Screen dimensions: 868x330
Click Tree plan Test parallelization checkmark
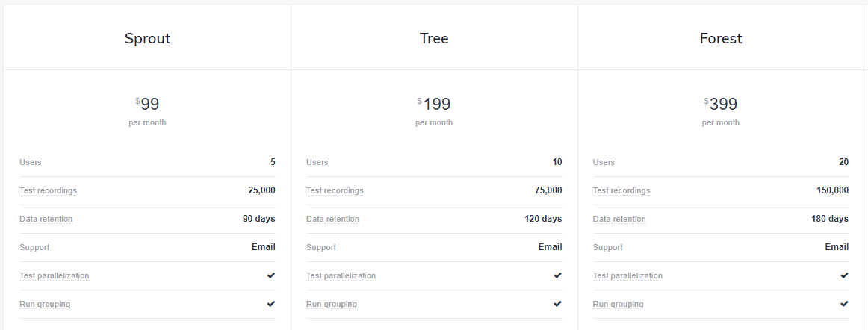(557, 275)
